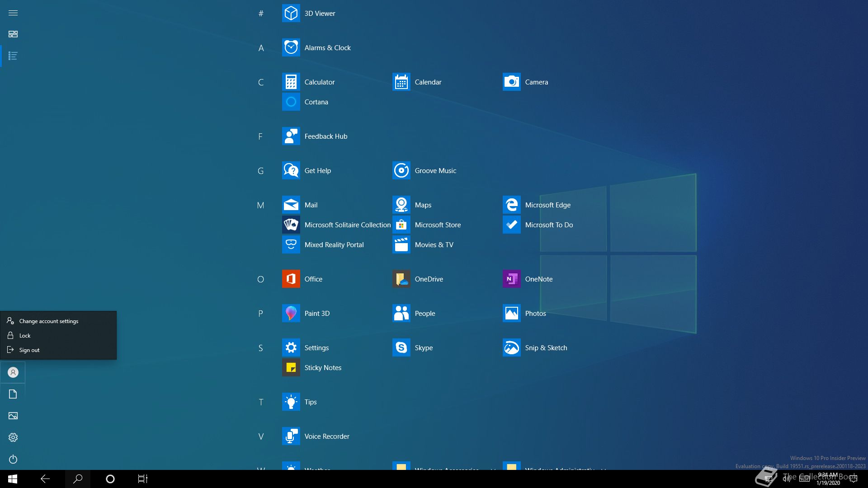This screenshot has width=868, height=488.
Task: Open the Calendar app icon
Action: coord(401,82)
